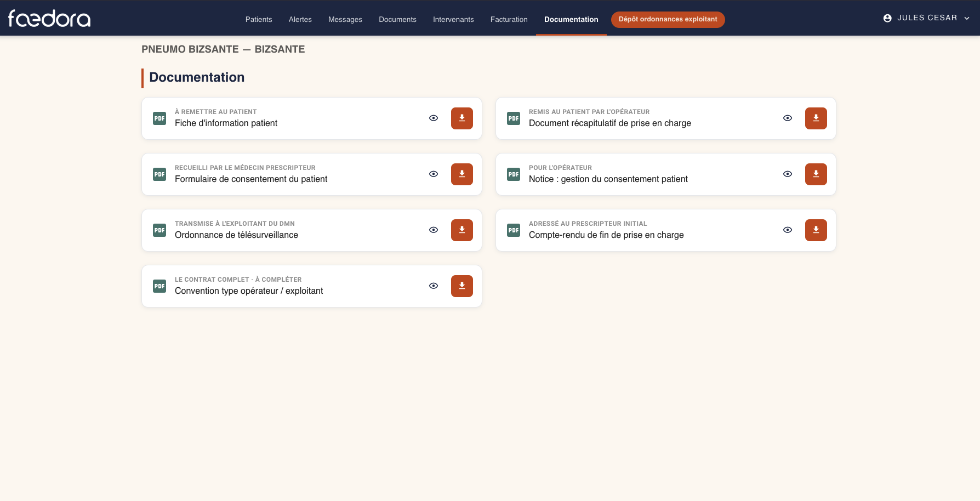
Task: Download Ordonnance de télésurveillance file
Action: point(462,230)
